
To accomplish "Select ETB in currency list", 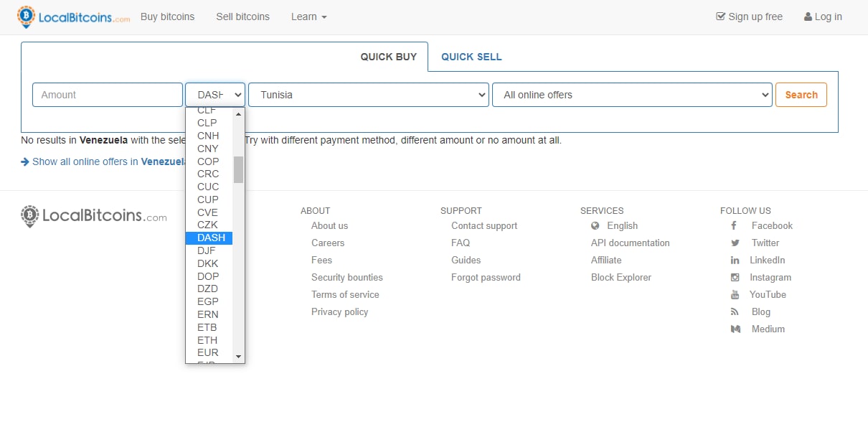I will click(x=209, y=327).
